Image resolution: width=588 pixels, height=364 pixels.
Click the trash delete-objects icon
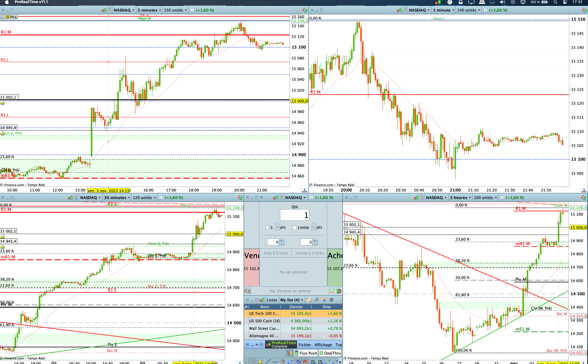pyautogui.click(x=283, y=362)
